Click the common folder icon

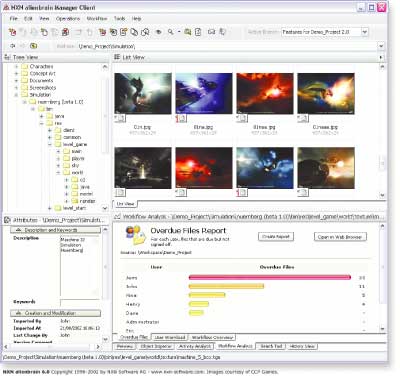coord(58,137)
